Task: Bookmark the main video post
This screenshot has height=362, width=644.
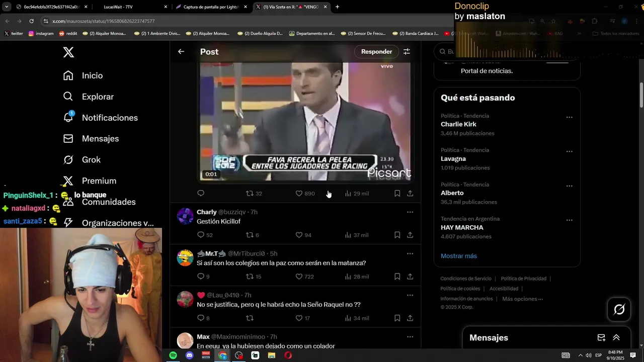Action: pos(397,193)
